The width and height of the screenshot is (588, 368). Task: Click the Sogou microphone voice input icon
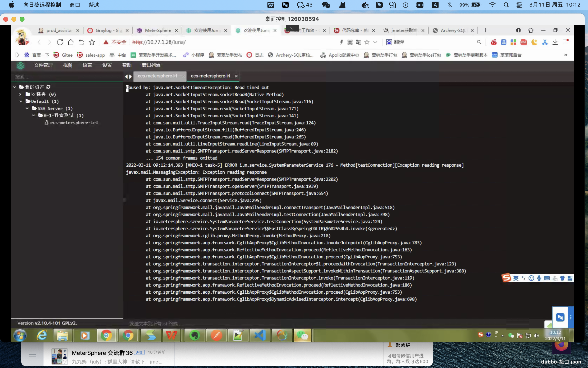tap(539, 278)
